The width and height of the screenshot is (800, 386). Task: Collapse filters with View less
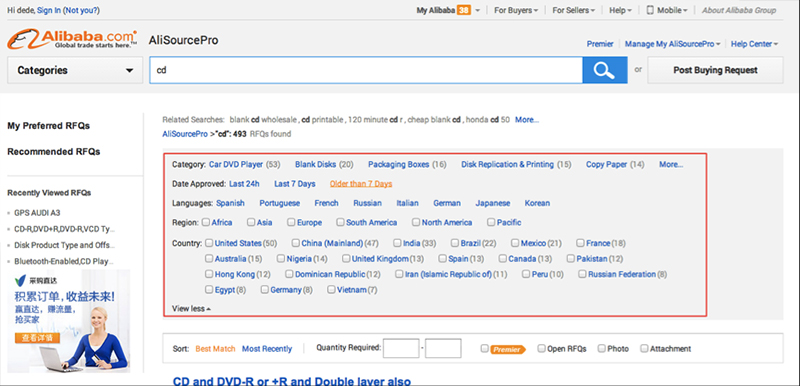191,308
